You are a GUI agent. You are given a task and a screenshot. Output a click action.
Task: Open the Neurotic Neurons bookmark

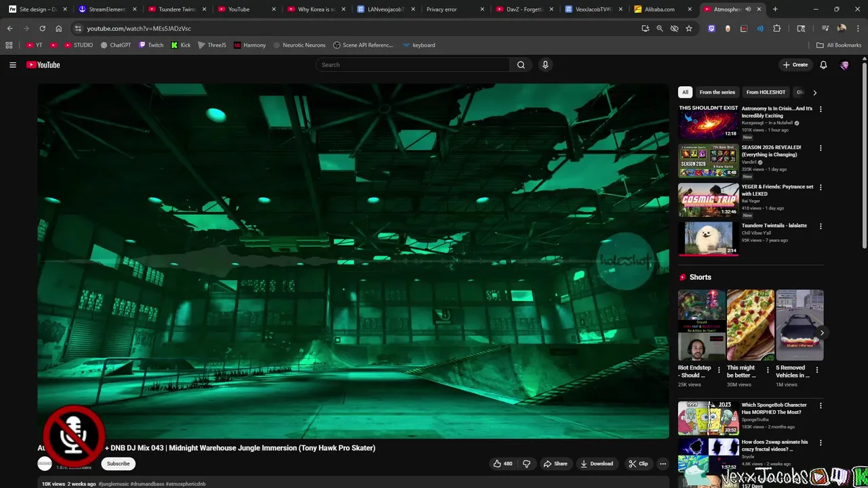299,45
